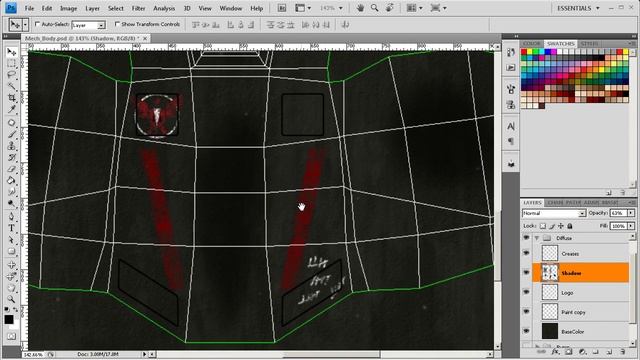This screenshot has height=360, width=640.
Task: Toggle lock transparent pixels
Action: click(x=542, y=226)
